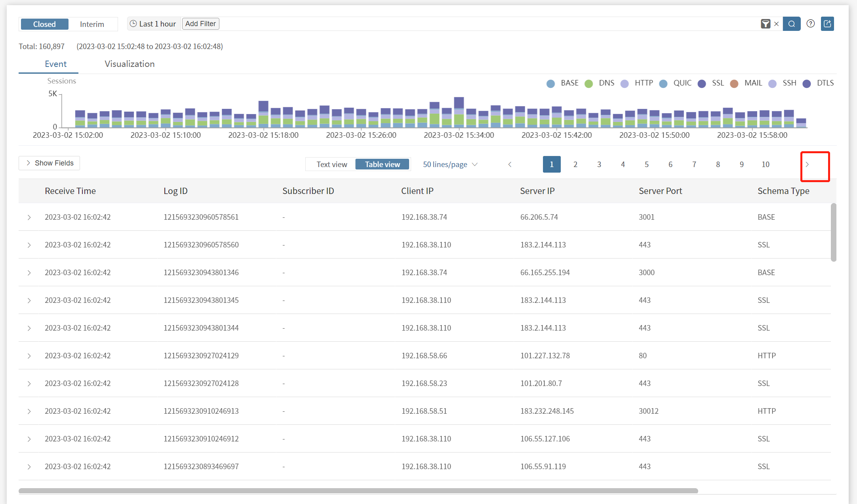Image resolution: width=857 pixels, height=504 pixels.
Task: Expand the first log row 1215693230960578561
Action: (x=29, y=217)
